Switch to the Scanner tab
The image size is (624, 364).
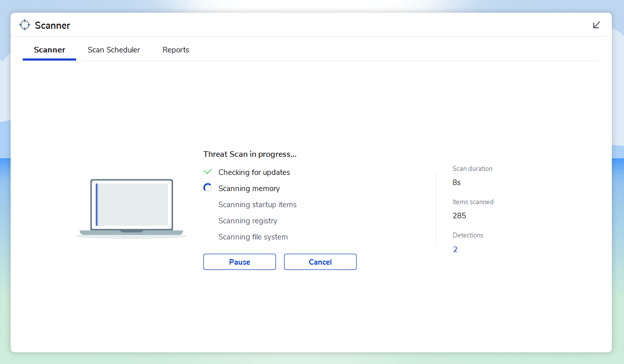49,50
